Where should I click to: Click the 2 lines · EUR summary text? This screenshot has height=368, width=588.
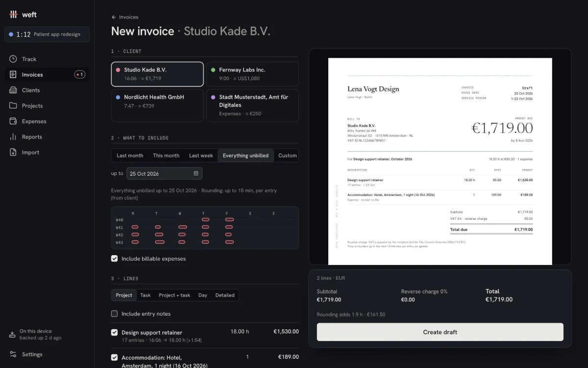point(331,278)
